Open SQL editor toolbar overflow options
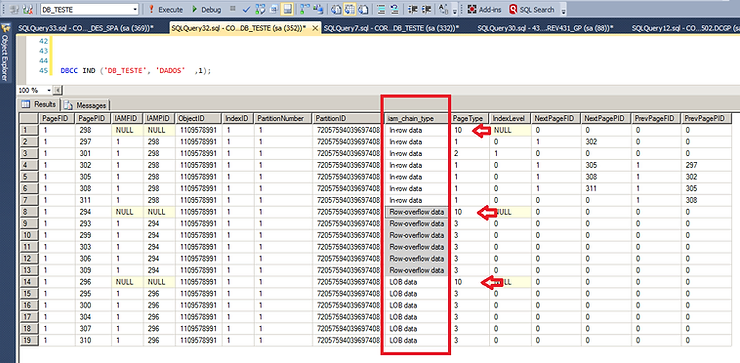The height and width of the screenshot is (363, 740). coord(455,10)
